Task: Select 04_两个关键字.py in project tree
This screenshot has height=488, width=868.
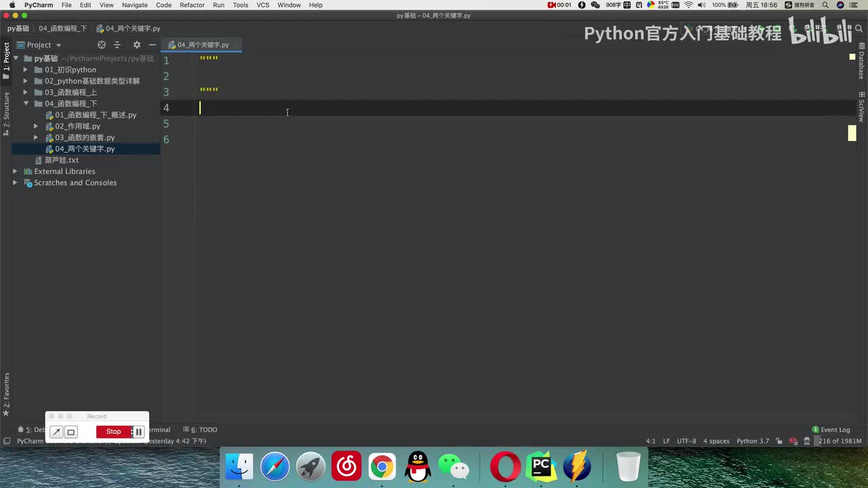Action: (x=85, y=149)
